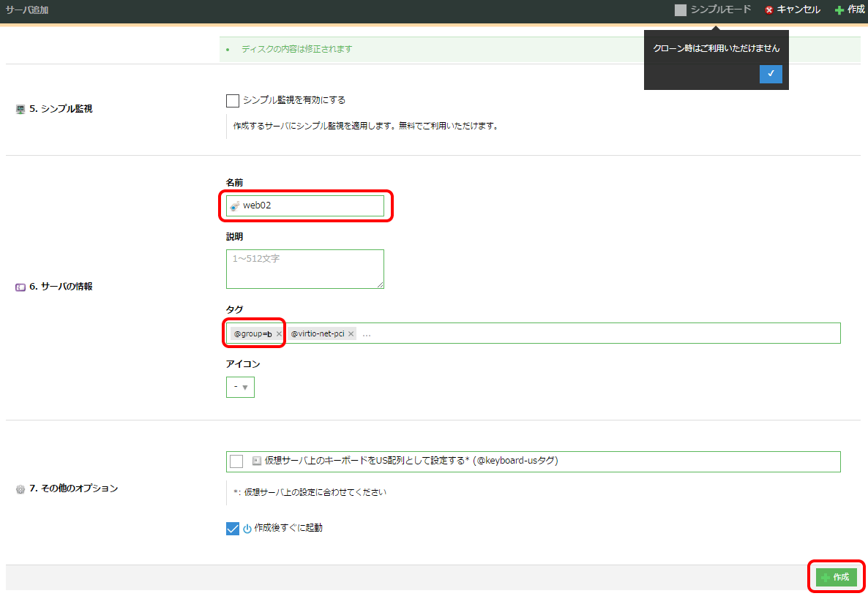Click the ディスクの内容は修正されます notice text
868x596 pixels.
tap(296, 49)
